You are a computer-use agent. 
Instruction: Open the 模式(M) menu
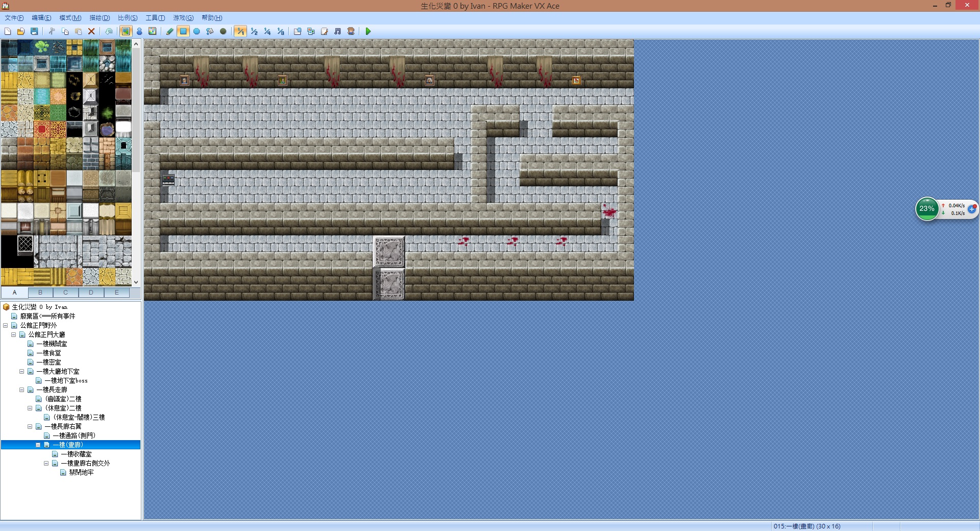(x=70, y=18)
